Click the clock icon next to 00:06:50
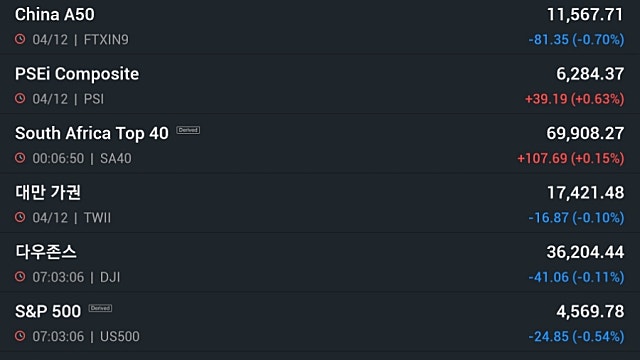This screenshot has width=640, height=360. coord(20,158)
